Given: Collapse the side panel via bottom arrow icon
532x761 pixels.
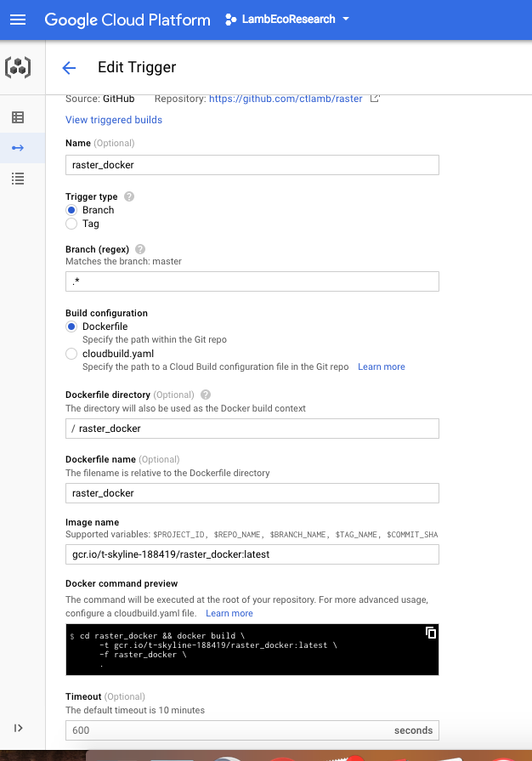Looking at the screenshot, I should tap(19, 728).
